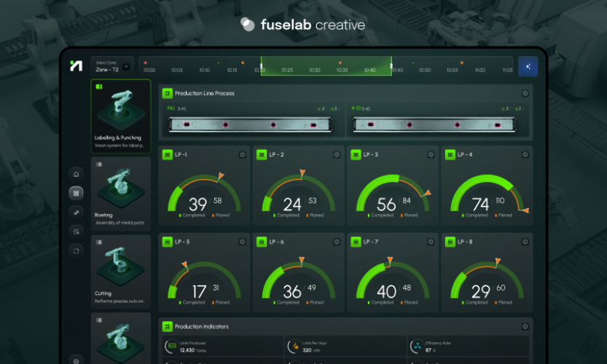Click the LP - 2 gauge value 24

pyautogui.click(x=292, y=205)
